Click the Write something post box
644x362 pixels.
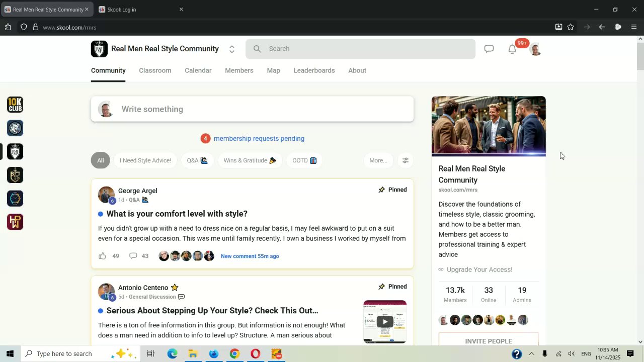[x=252, y=109]
